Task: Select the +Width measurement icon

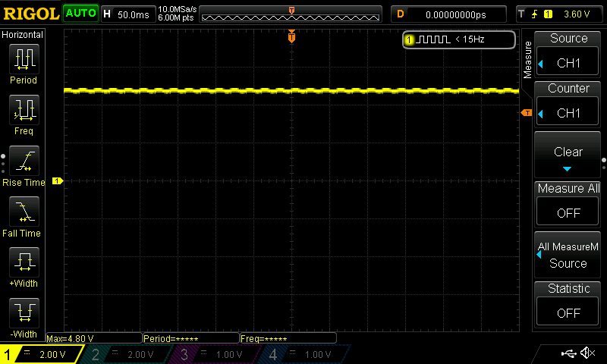Action: (23, 264)
